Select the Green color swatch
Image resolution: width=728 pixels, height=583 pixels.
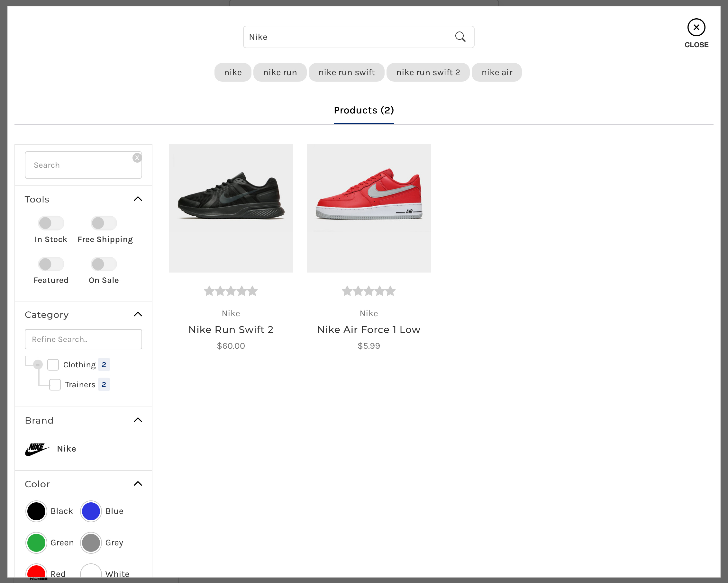click(x=36, y=543)
